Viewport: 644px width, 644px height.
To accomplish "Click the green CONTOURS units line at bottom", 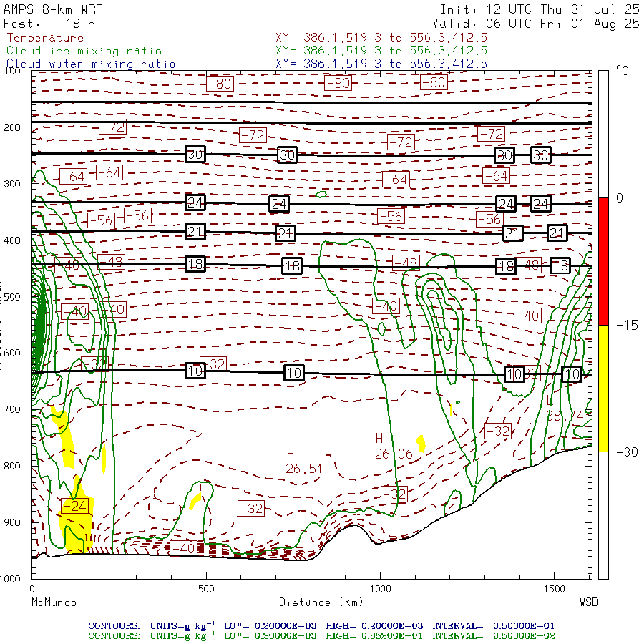I will tap(321, 636).
